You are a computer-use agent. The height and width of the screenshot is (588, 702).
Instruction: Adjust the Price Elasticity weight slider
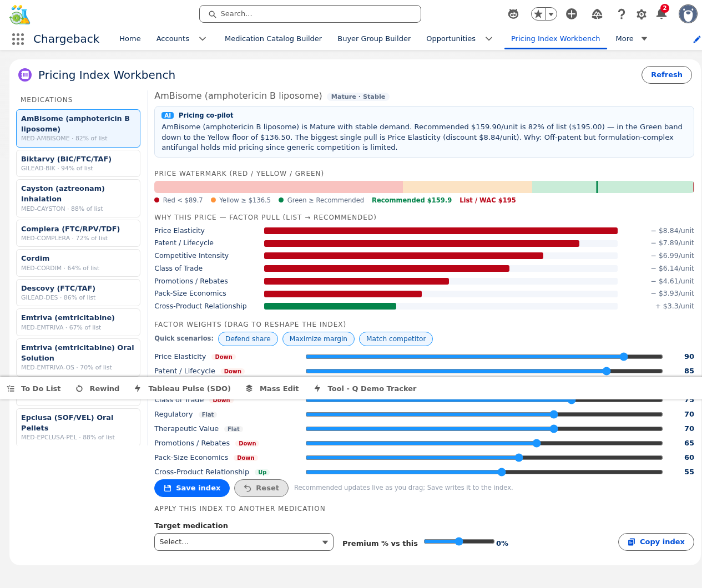pos(484,357)
